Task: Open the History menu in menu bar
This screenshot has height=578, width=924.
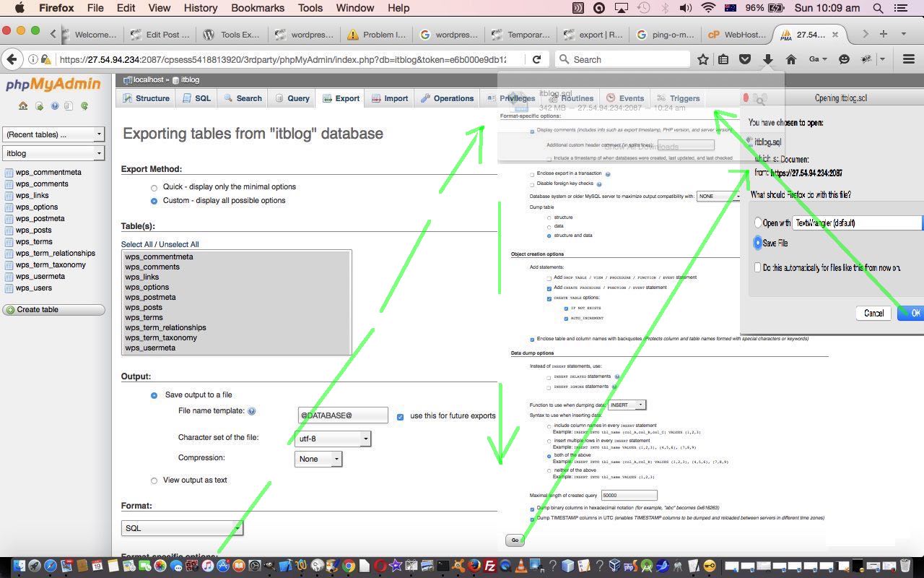Action: pyautogui.click(x=201, y=8)
